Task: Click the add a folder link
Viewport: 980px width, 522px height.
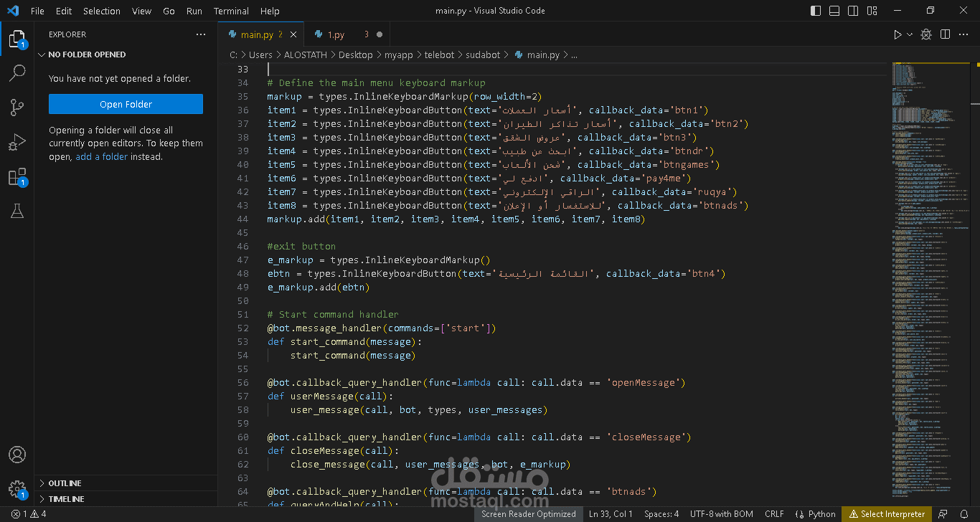Action: click(x=102, y=156)
